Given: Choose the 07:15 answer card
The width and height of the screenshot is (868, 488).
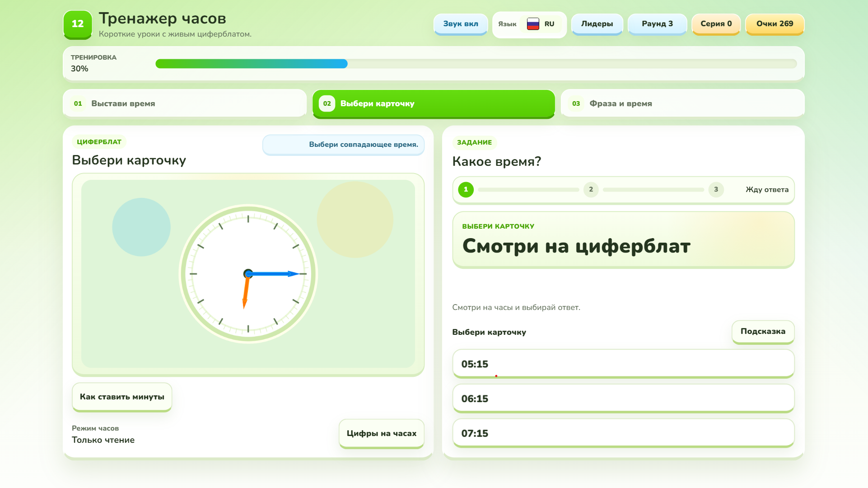Looking at the screenshot, I should (x=623, y=433).
